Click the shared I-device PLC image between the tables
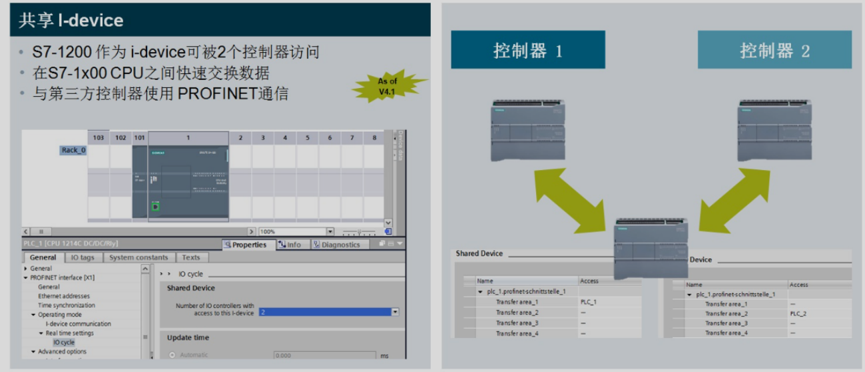The image size is (865, 372). coord(651,249)
